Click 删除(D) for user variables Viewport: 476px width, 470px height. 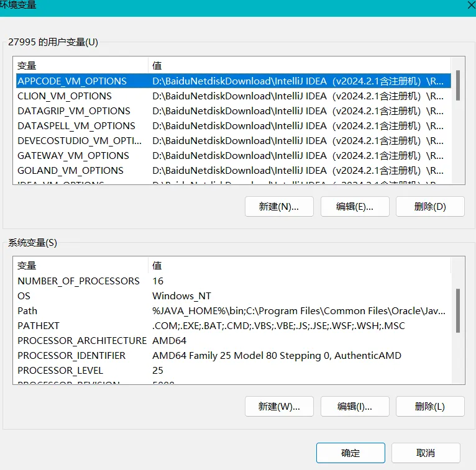click(430, 207)
